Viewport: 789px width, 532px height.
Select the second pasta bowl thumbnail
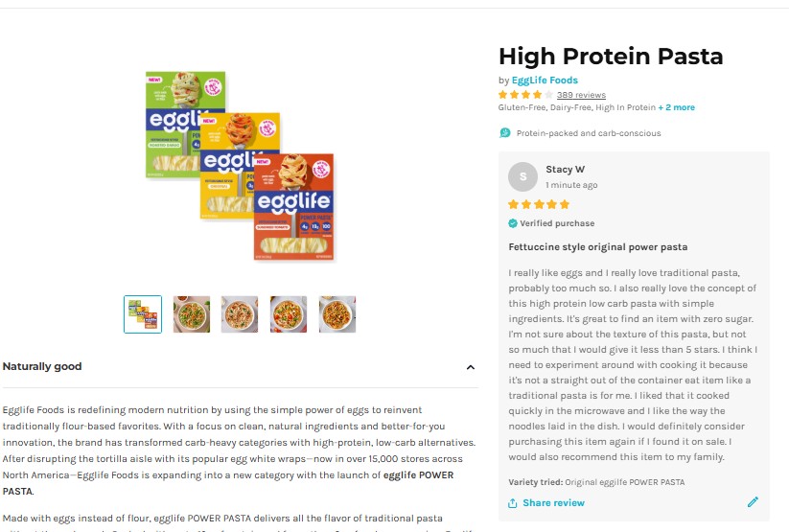[x=192, y=314]
